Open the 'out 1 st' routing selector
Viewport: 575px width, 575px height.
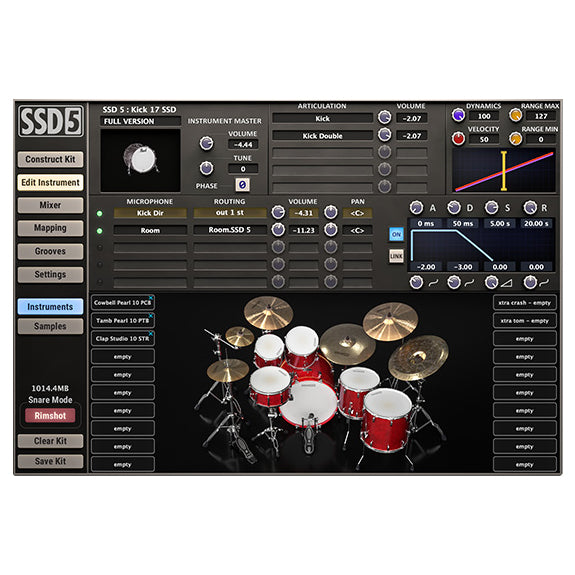pos(230,213)
